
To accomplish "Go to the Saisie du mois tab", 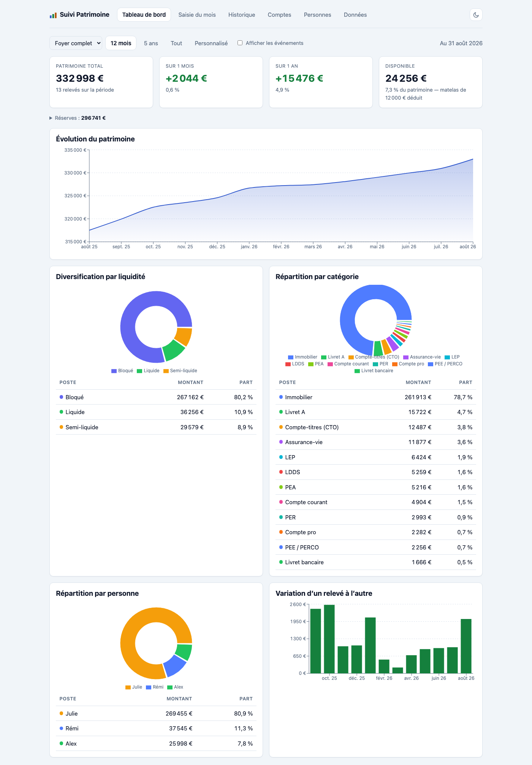I will click(197, 15).
